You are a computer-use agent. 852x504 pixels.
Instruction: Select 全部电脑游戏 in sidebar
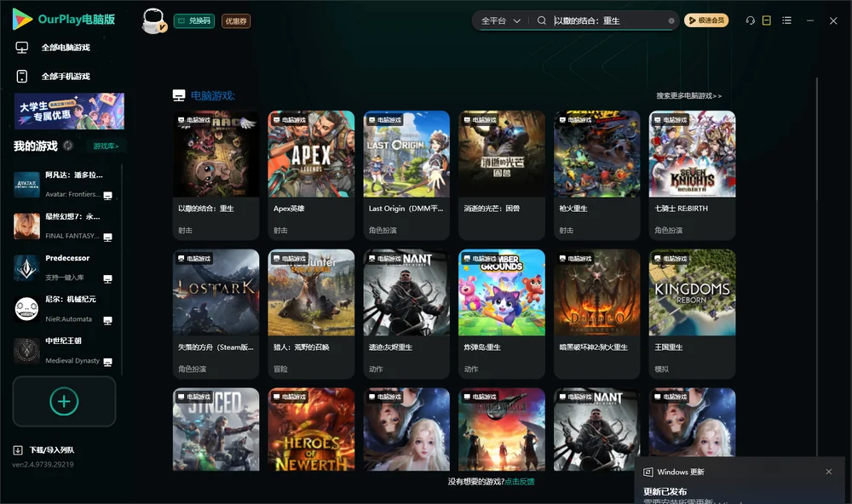tap(66, 48)
